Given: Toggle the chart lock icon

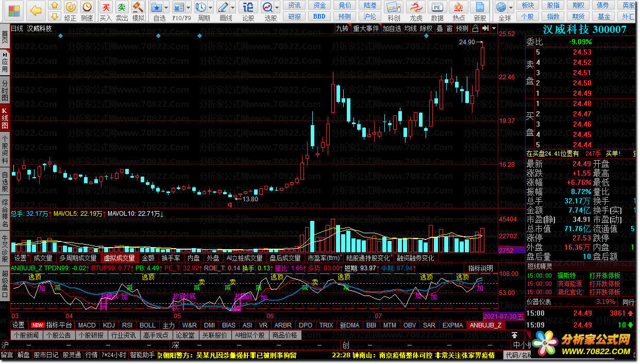Looking at the screenshot, I should click(x=476, y=28).
